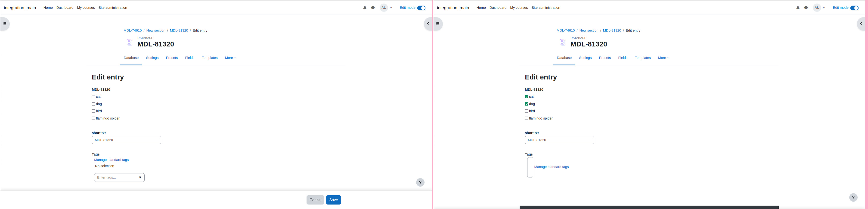Image resolution: width=868 pixels, height=209 pixels.
Task: Open Presets tab in right window
Action: [x=605, y=58]
